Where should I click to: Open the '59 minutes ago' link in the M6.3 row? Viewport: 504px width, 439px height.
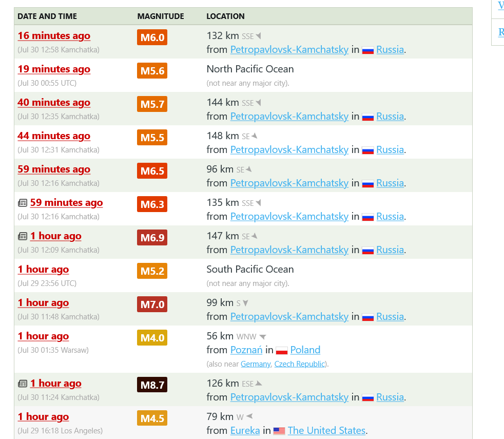tap(67, 203)
